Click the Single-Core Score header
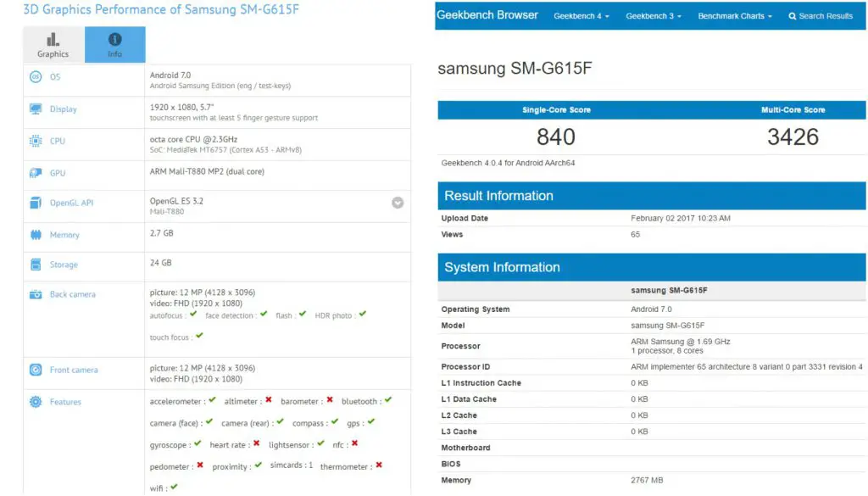This screenshot has width=868, height=496. [556, 109]
